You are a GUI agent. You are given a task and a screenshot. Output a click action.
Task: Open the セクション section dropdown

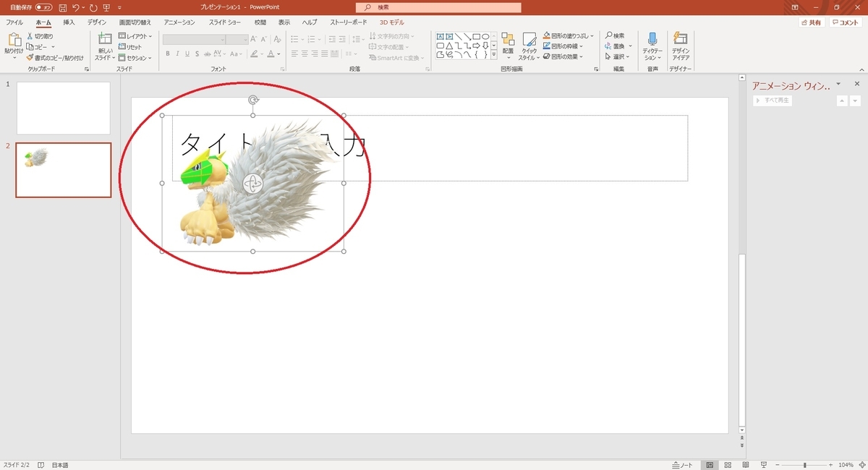pyautogui.click(x=135, y=58)
